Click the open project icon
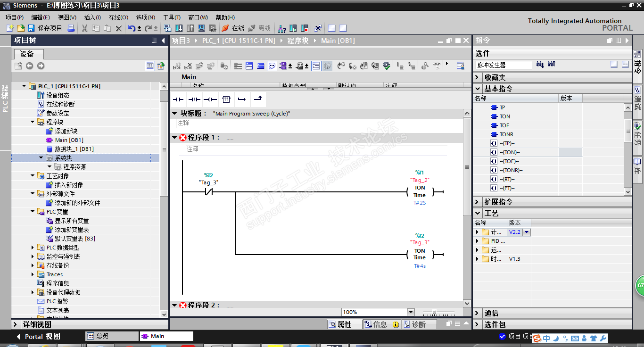 pyautogui.click(x=21, y=28)
